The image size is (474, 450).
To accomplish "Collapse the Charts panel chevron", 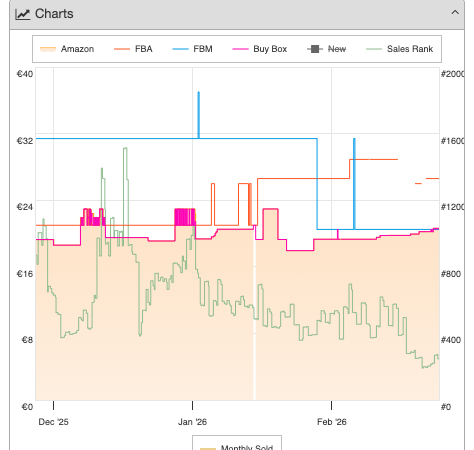I will tap(455, 13).
